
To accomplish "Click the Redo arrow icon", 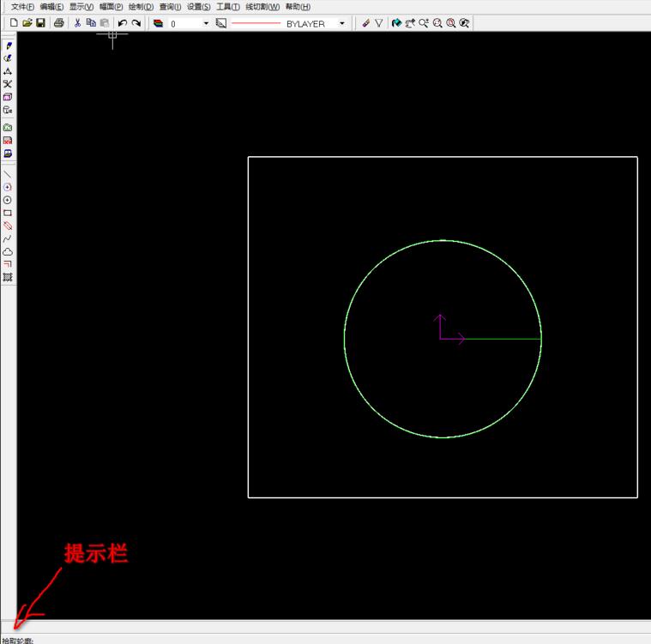I will point(136,23).
